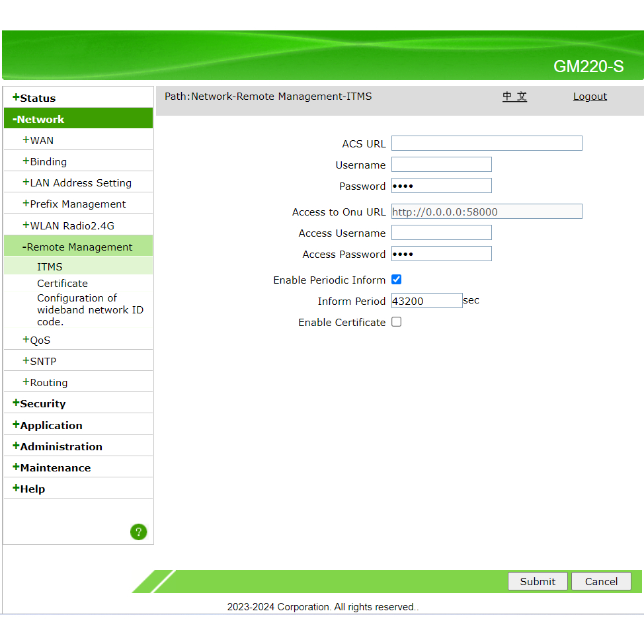
Task: Click into the ACS URL field
Action: (x=487, y=143)
